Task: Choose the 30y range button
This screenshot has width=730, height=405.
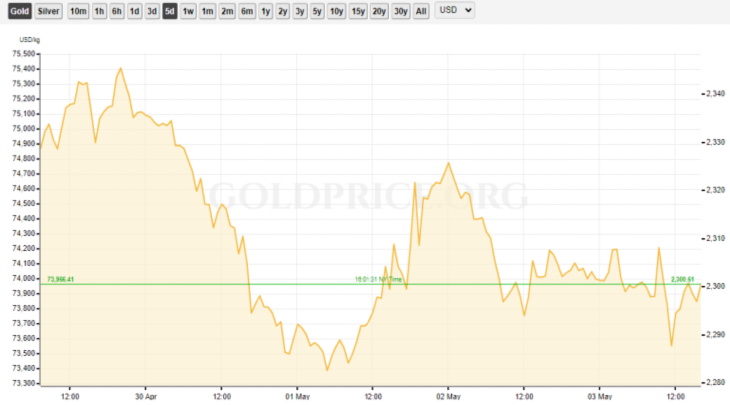Action: click(400, 11)
